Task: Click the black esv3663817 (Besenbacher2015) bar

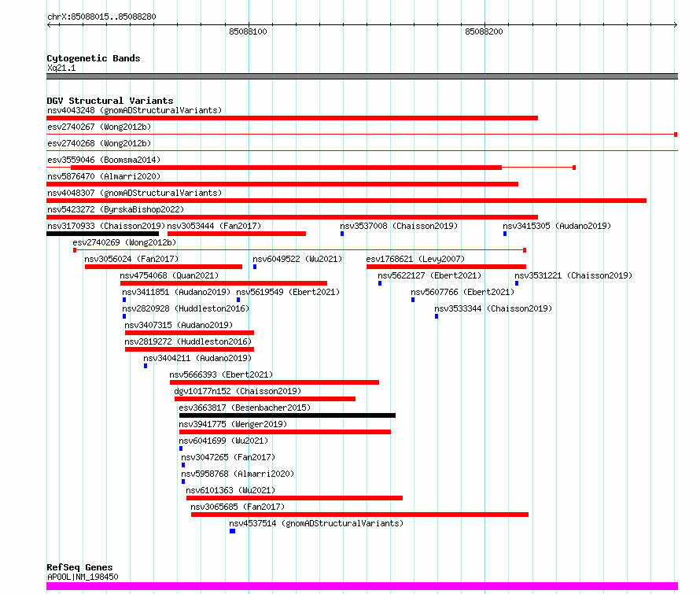Action: click(x=287, y=415)
